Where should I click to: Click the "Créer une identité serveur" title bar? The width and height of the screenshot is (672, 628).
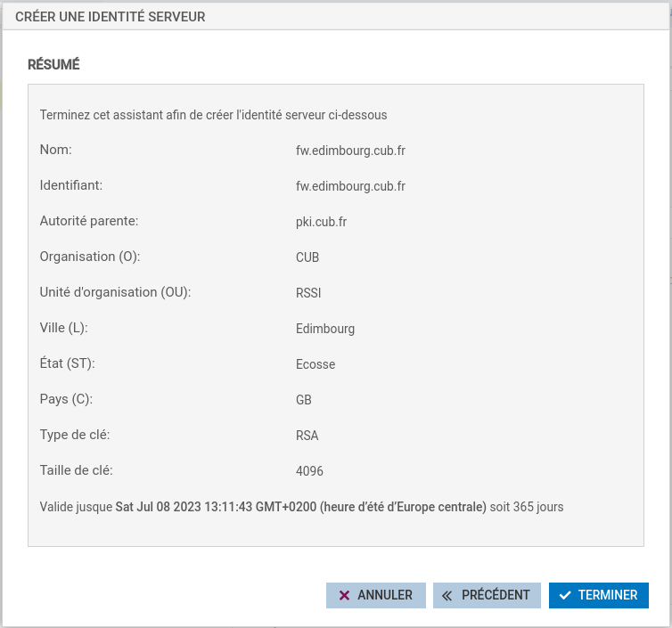[111, 17]
